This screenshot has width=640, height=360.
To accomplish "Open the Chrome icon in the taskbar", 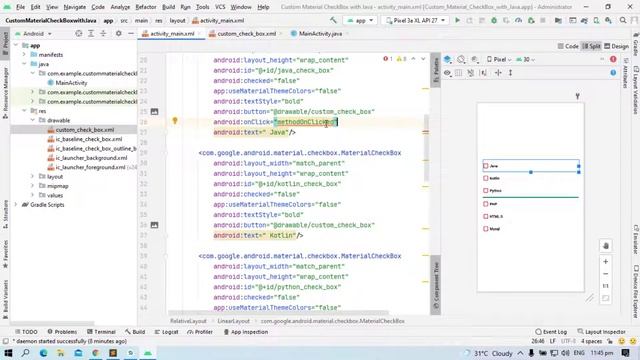I will coord(96,353).
